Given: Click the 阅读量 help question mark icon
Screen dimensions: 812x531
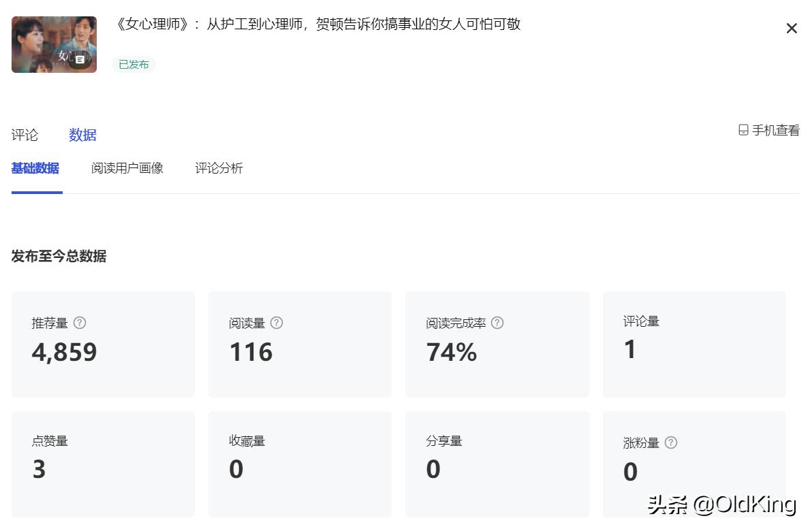Looking at the screenshot, I should pos(277,323).
